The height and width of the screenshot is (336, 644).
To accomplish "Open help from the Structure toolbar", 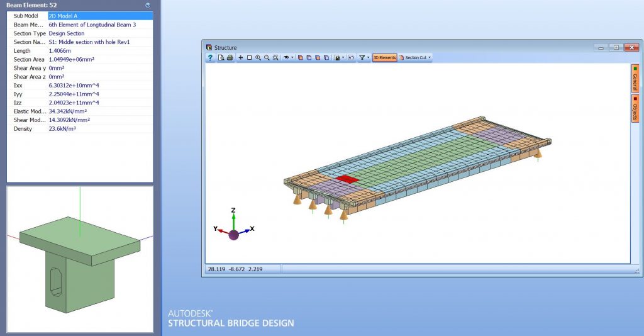I will 211,57.
